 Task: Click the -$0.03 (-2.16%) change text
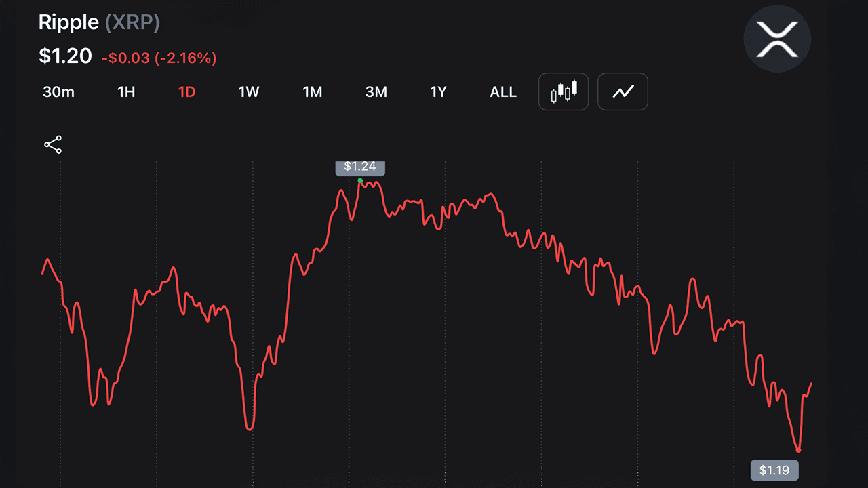click(x=159, y=58)
